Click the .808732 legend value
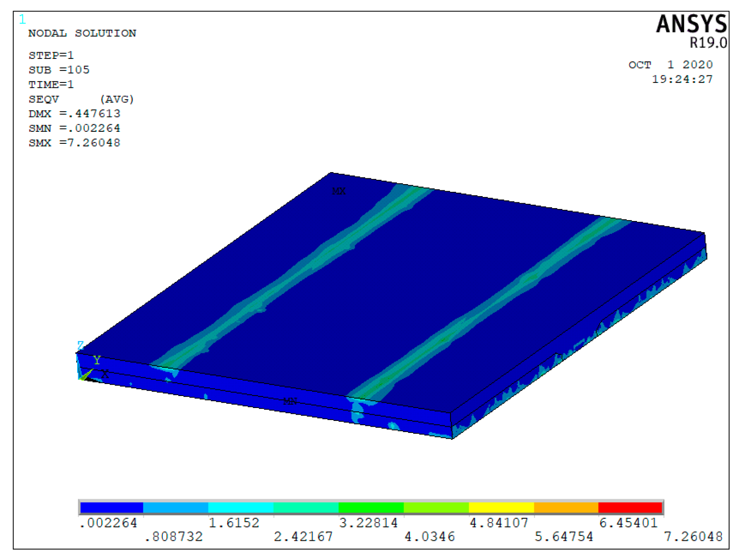 click(x=173, y=537)
